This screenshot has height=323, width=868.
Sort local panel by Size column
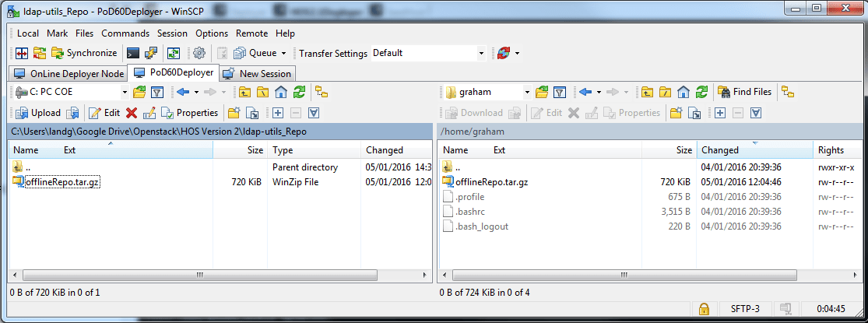241,150
